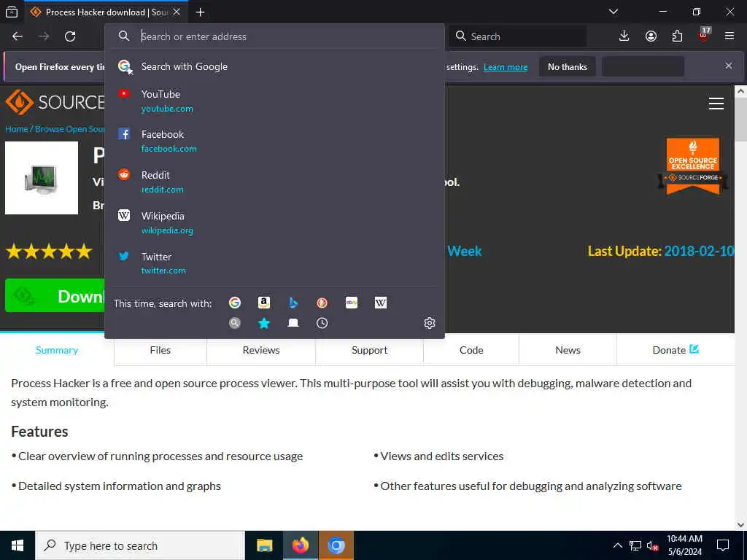Screen dimensions: 747x560
Task: Click the Process Hacker project thumbnail
Action: click(x=42, y=178)
